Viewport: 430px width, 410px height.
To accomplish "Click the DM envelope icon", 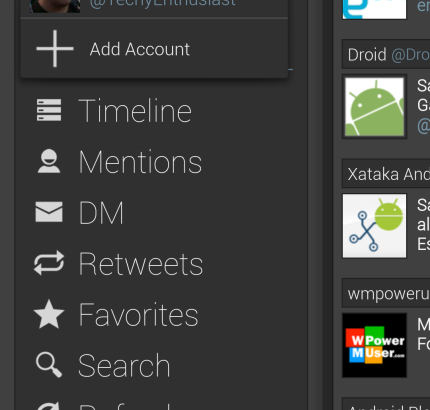I will 49,212.
